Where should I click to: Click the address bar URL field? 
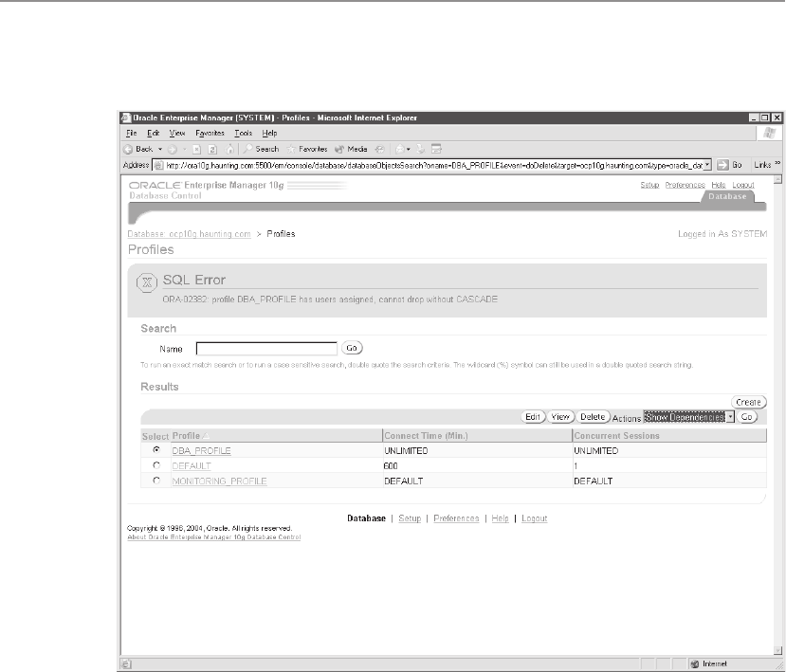(x=433, y=165)
